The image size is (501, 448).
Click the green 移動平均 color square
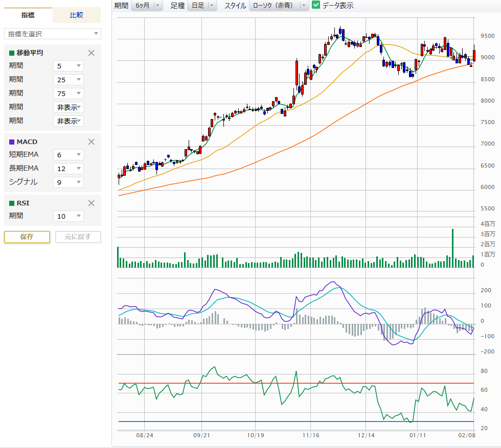click(12, 53)
